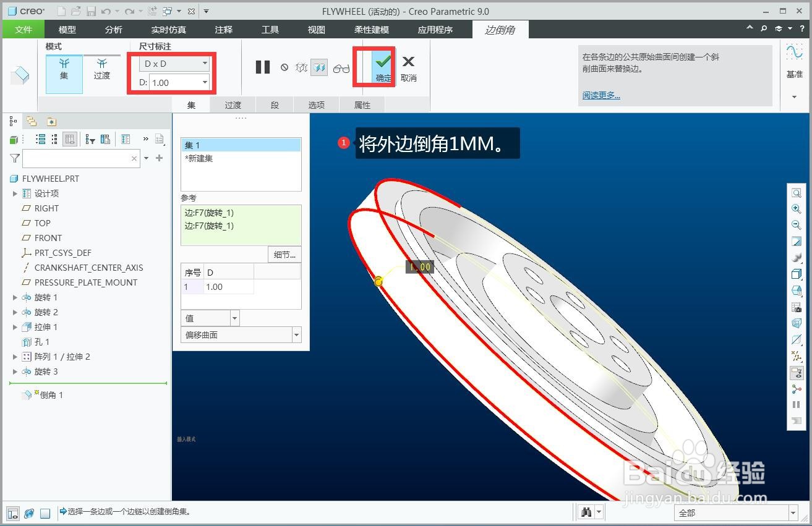The image size is (812, 526).
Task: Add a search with the plus icon
Action: tap(159, 158)
